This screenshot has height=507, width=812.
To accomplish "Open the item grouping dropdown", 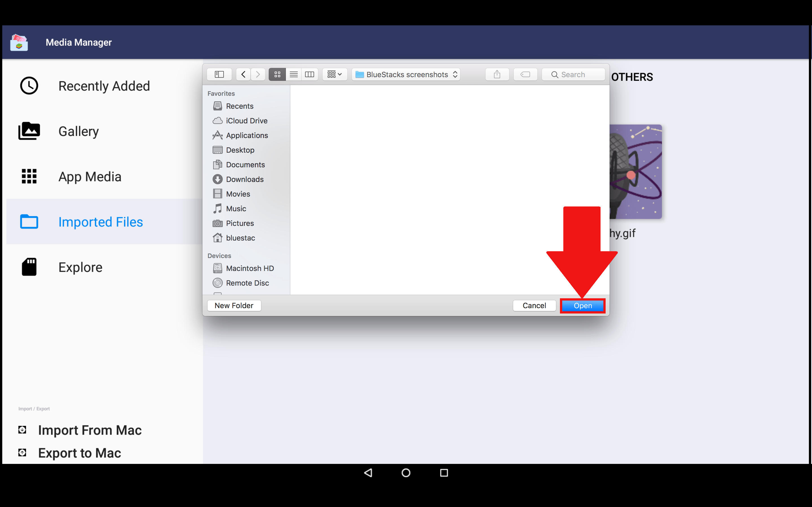I will point(334,74).
